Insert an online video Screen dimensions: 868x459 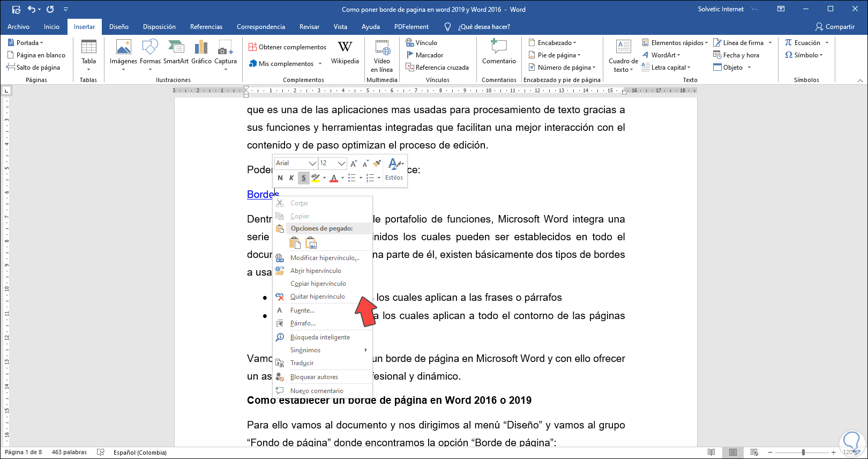(x=382, y=56)
